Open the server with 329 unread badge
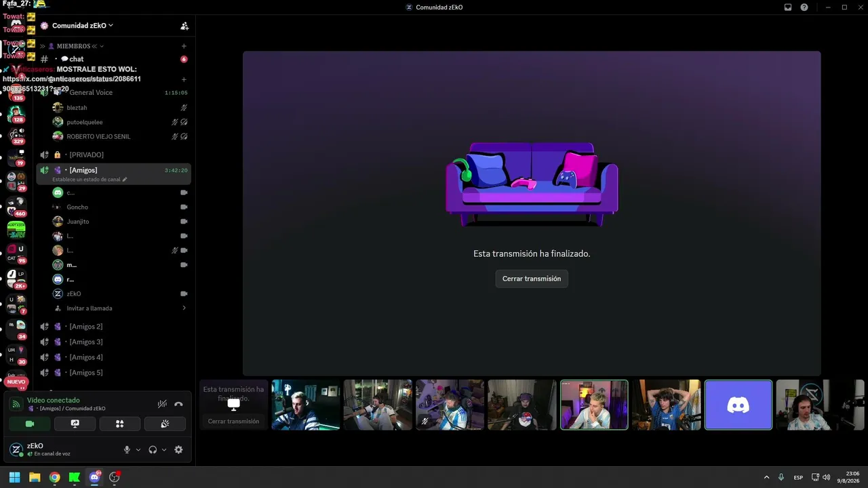 click(16, 134)
